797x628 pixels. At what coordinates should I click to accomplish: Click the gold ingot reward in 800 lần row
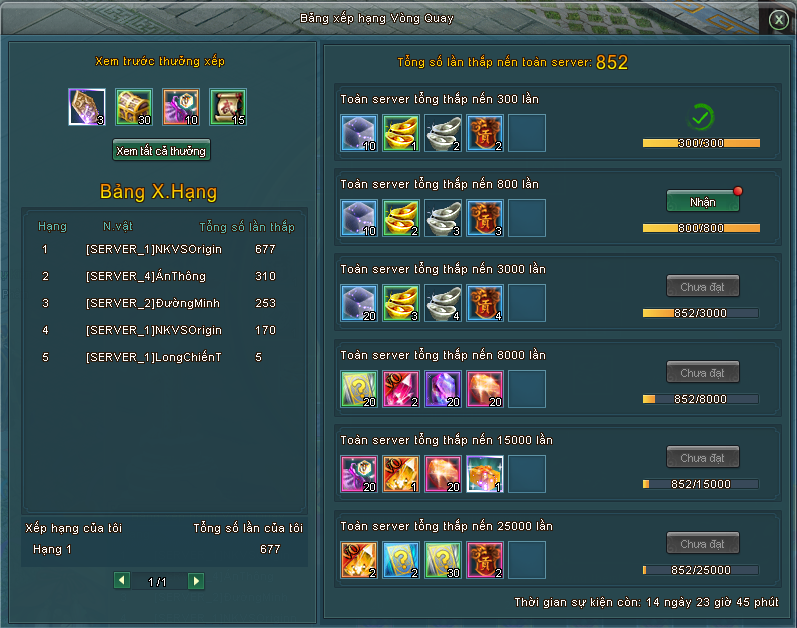pyautogui.click(x=401, y=218)
